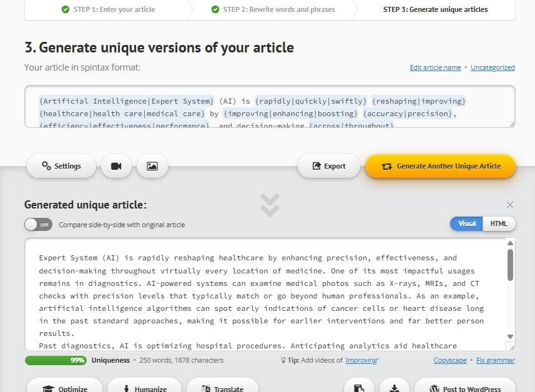Screen dimensions: 535x392
Task: Click the image insert icon button
Action: pyautogui.click(x=152, y=166)
